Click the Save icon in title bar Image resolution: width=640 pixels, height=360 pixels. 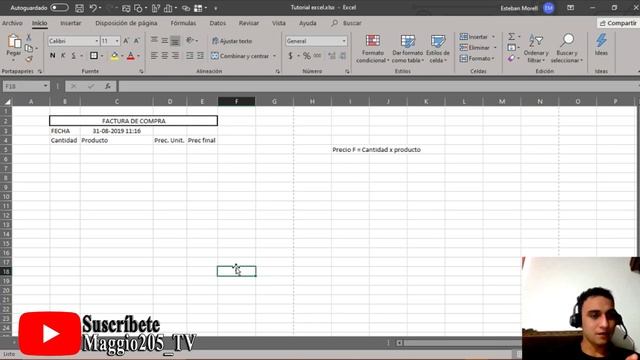click(x=80, y=8)
